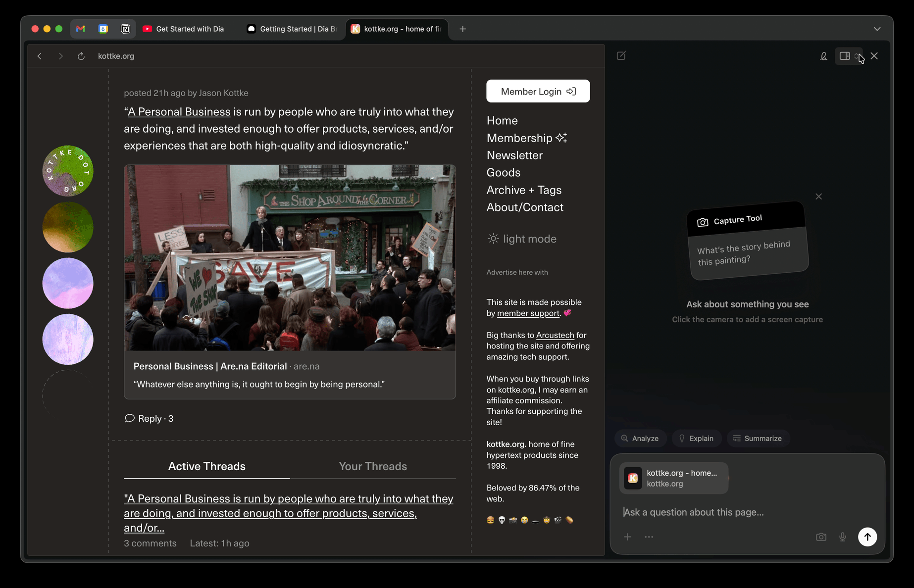Select the kottke.org browser tab

coord(397,29)
